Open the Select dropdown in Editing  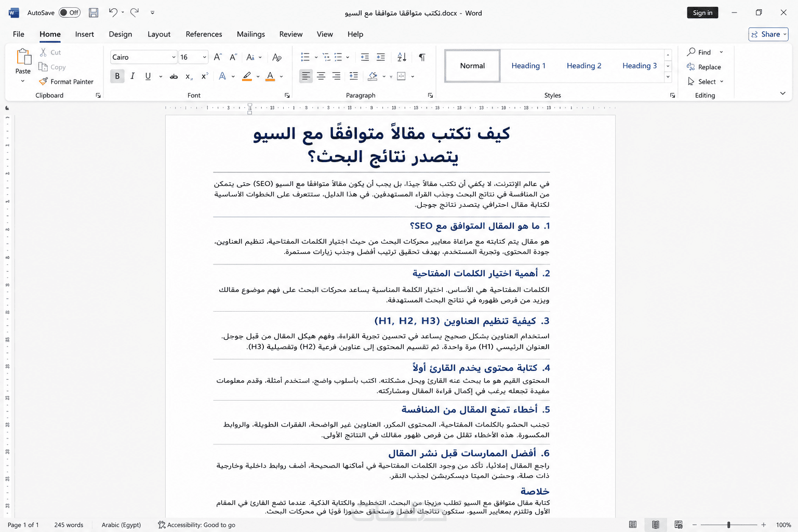706,82
